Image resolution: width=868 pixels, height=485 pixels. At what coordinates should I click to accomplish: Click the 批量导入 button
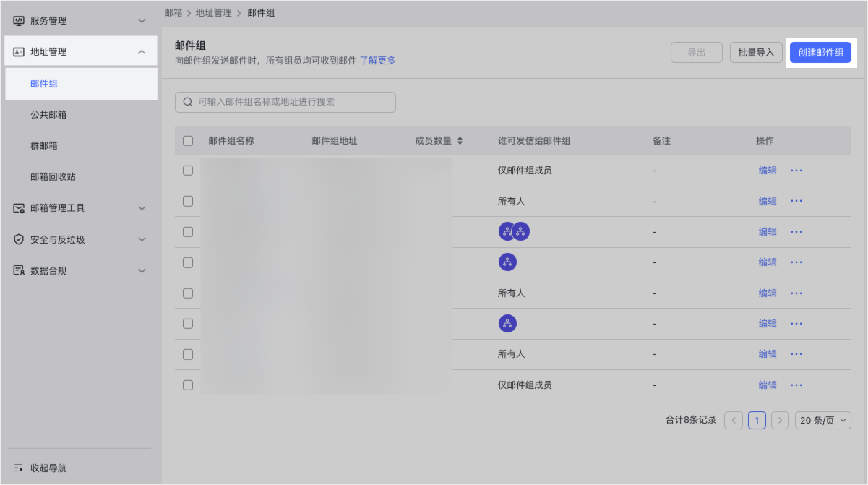coord(756,53)
